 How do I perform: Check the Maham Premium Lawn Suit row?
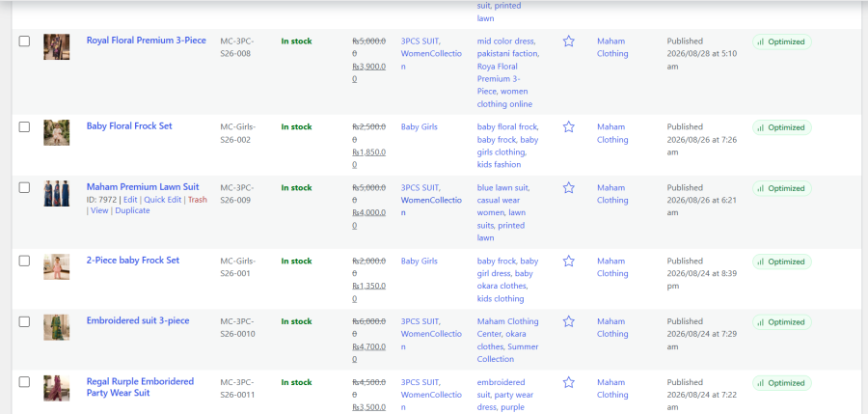point(24,187)
